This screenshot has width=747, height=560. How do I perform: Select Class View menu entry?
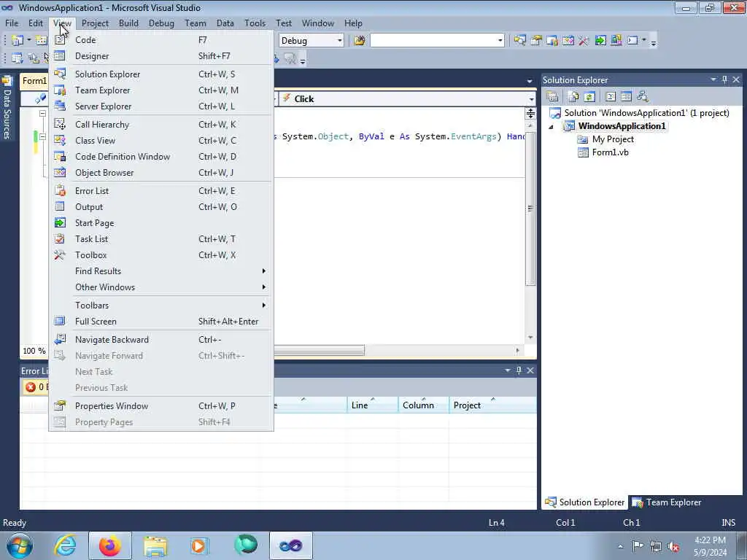point(161,141)
